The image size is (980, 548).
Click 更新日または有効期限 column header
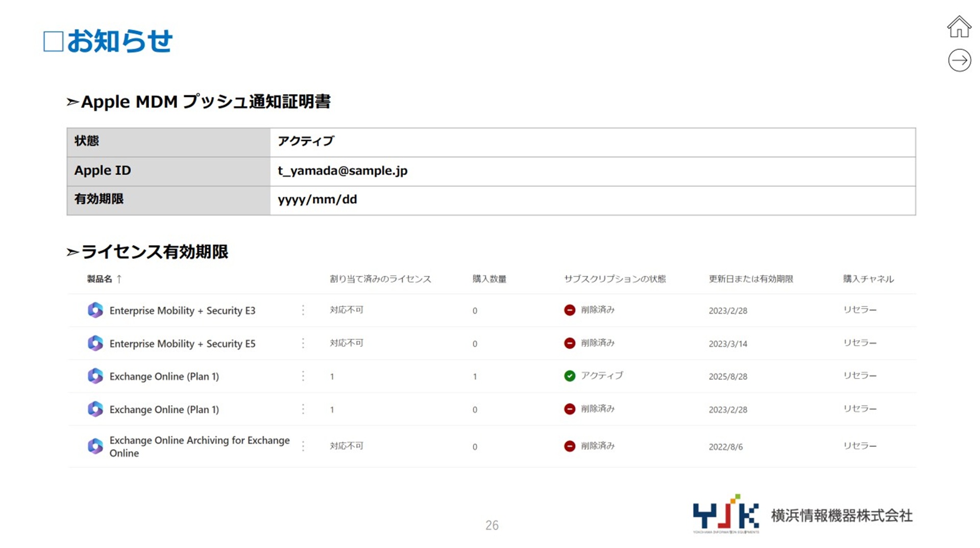point(751,279)
